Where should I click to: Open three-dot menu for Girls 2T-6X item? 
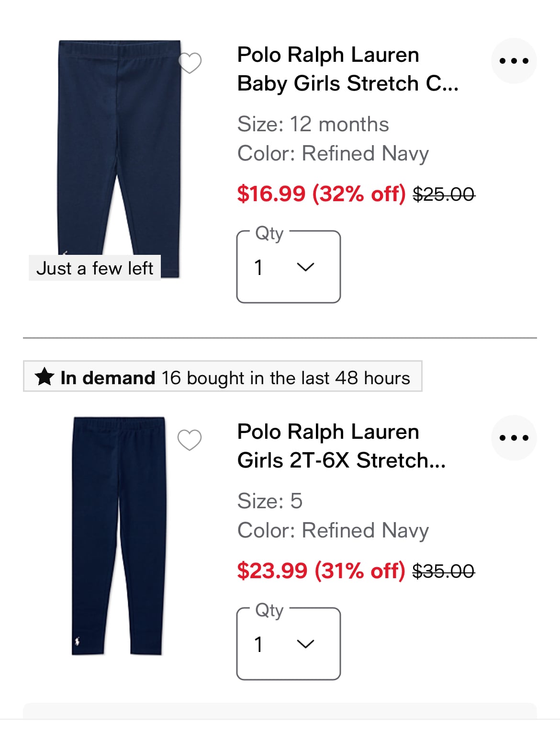(x=514, y=438)
